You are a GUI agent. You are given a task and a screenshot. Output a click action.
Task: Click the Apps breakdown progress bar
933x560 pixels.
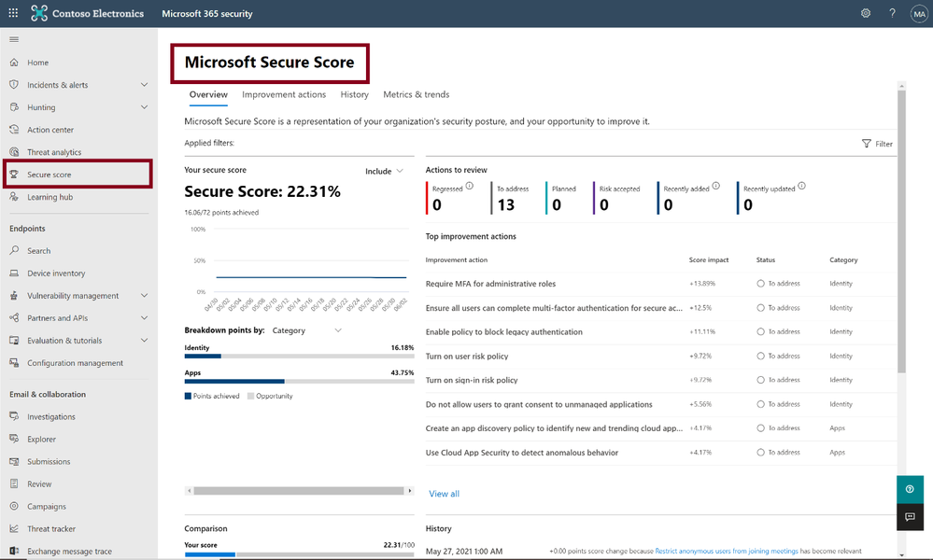click(x=299, y=381)
